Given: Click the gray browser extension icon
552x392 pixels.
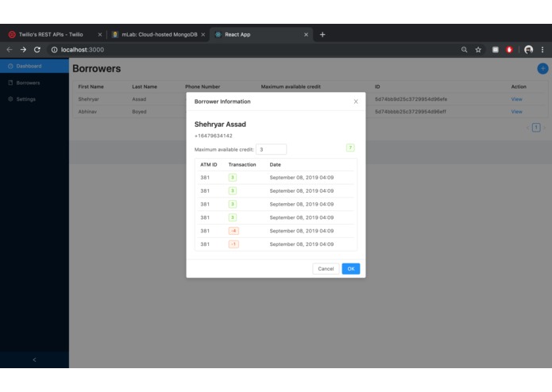Looking at the screenshot, I should pyautogui.click(x=495, y=49).
